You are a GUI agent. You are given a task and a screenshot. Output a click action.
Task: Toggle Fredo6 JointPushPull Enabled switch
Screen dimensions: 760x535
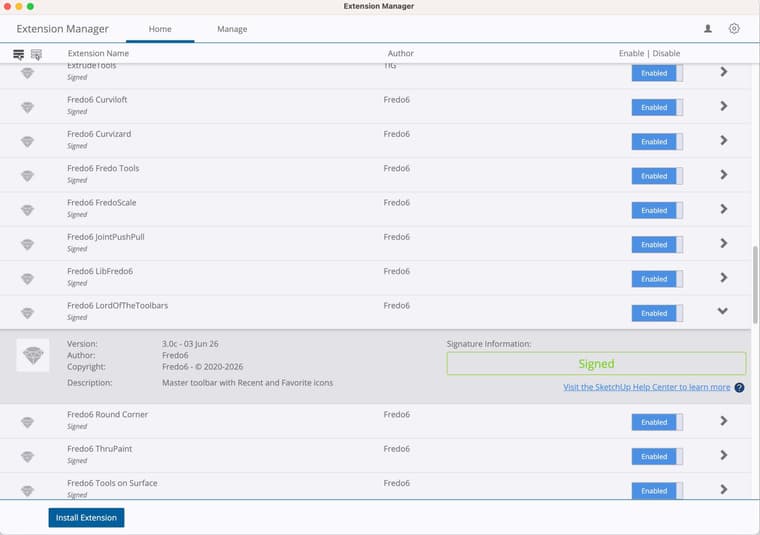657,245
